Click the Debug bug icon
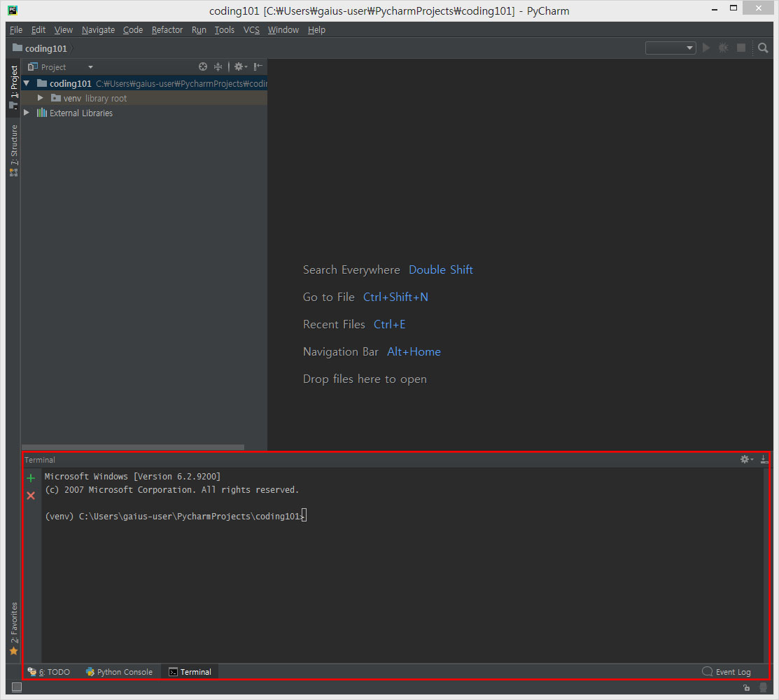The width and height of the screenshot is (779, 700). click(723, 48)
